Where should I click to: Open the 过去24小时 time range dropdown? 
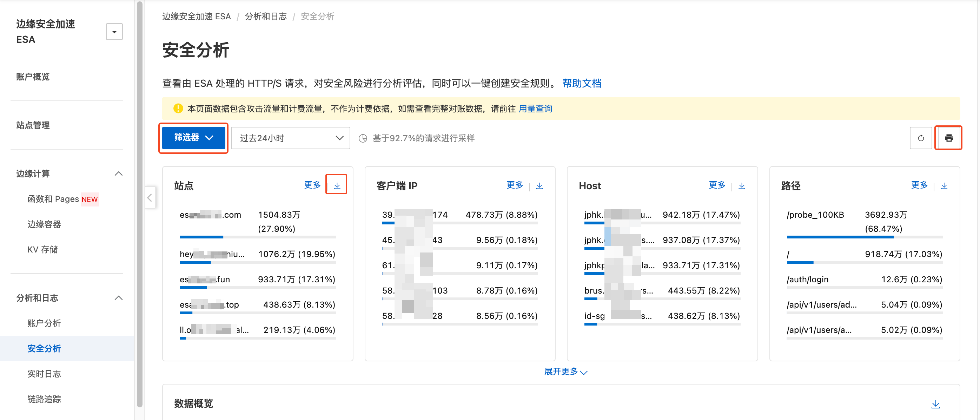click(x=291, y=138)
